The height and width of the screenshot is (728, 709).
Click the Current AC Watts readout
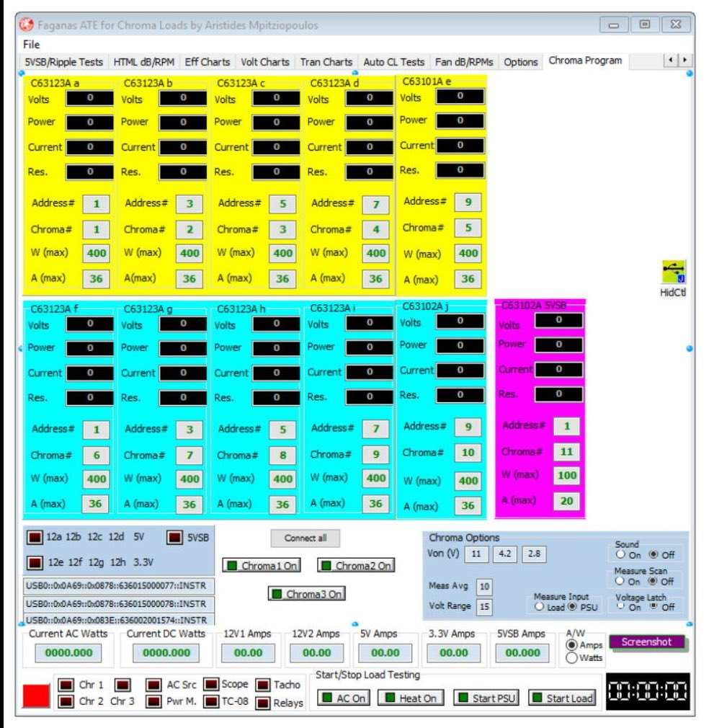(68, 652)
